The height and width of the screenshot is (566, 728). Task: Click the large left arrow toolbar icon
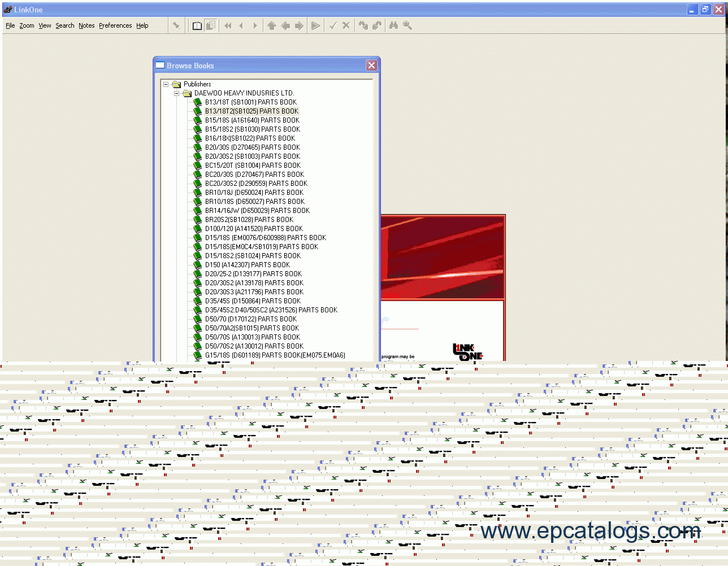coord(285,25)
